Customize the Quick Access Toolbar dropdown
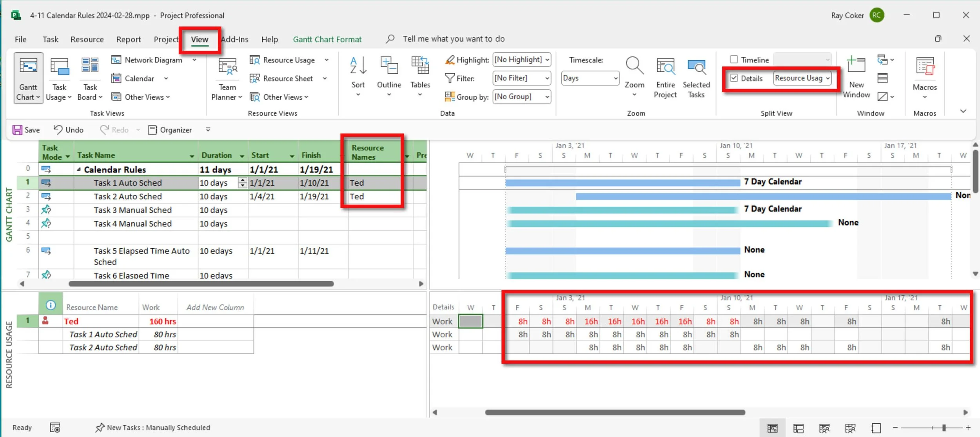 pyautogui.click(x=208, y=130)
